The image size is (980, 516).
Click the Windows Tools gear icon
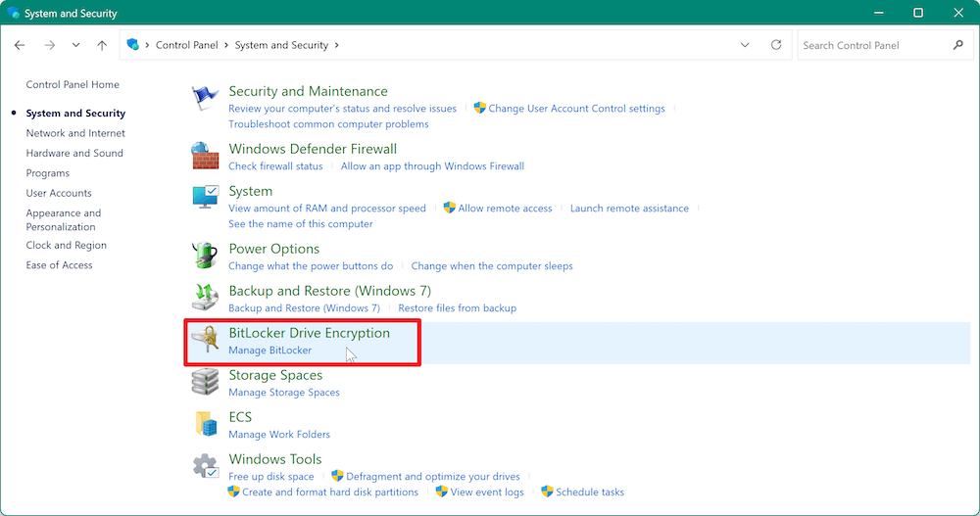[206, 466]
